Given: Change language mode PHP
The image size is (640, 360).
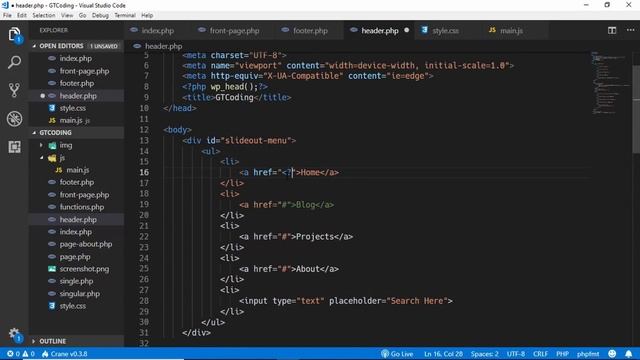Looking at the screenshot, I should pos(562,354).
